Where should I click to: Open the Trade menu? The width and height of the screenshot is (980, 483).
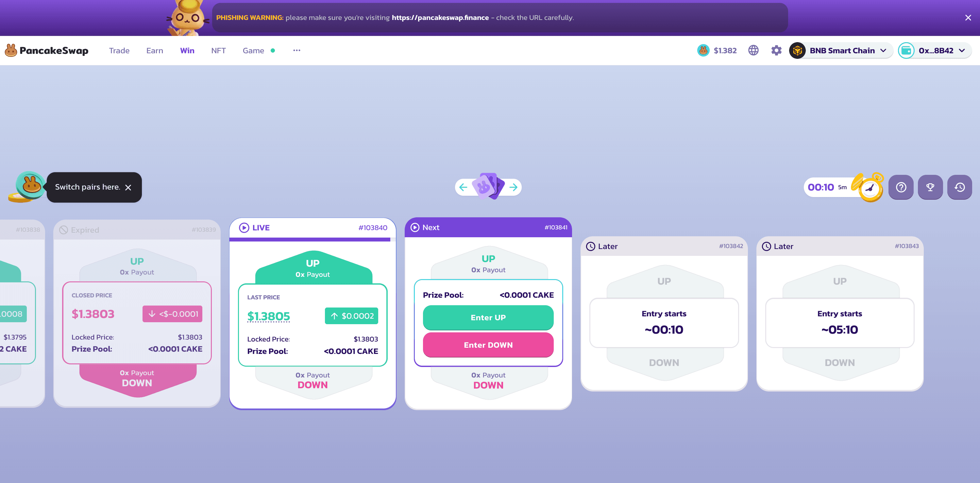[x=119, y=51]
